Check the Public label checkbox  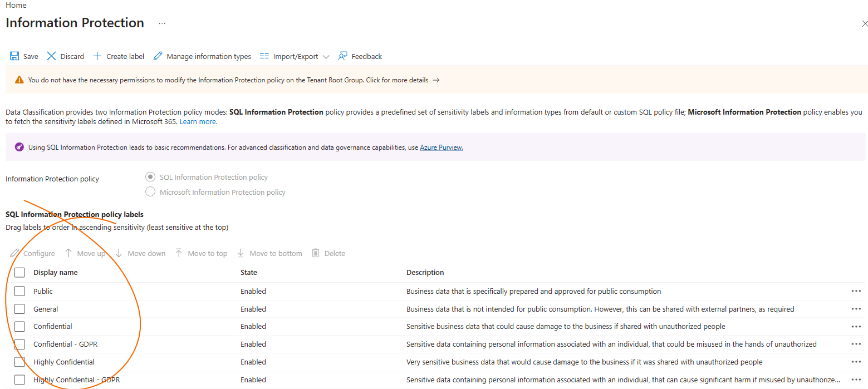click(x=19, y=291)
